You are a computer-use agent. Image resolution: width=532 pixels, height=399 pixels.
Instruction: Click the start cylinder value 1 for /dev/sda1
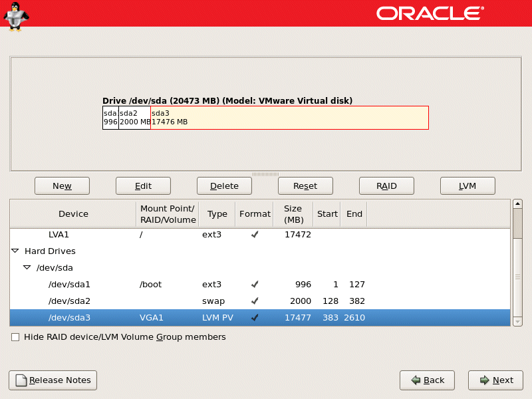336,285
